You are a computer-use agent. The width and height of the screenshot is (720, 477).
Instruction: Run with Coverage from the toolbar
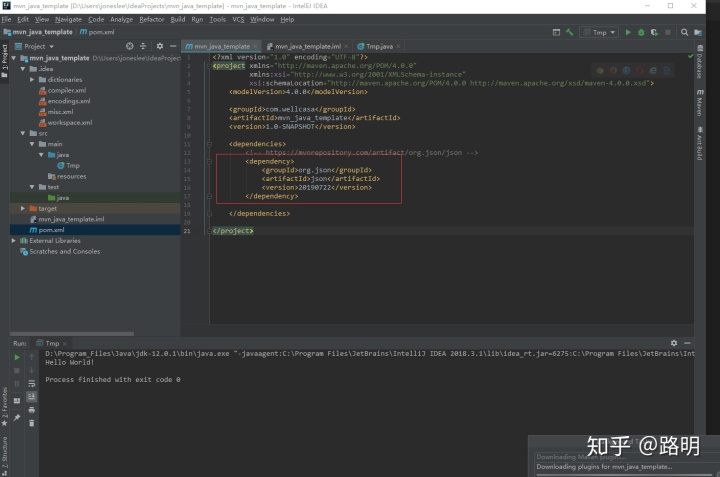[654, 32]
